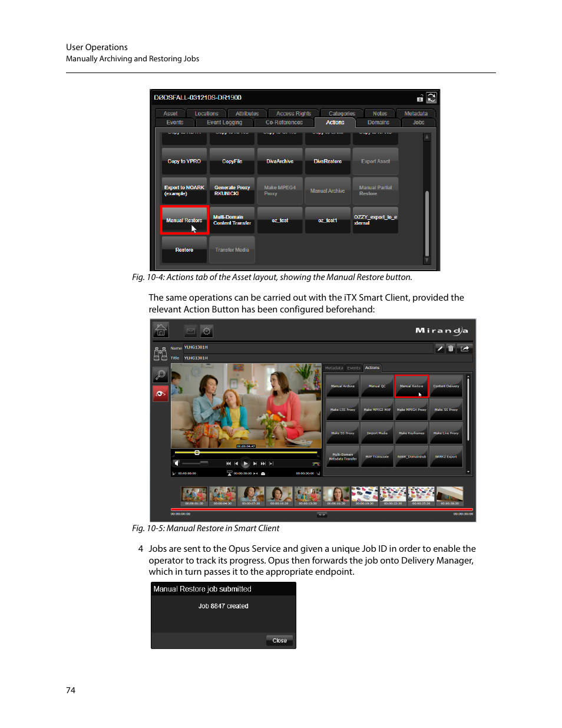Click scroll-up arrow in Asset actions list

point(427,137)
